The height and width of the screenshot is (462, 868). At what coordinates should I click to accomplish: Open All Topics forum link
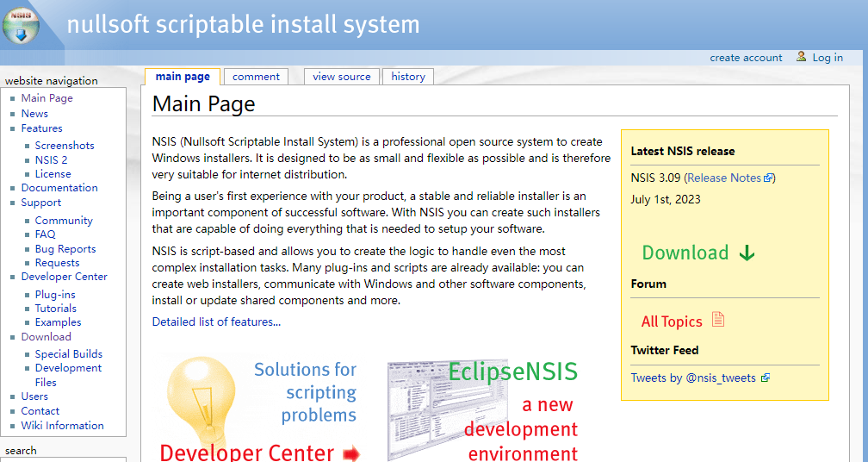pos(672,322)
